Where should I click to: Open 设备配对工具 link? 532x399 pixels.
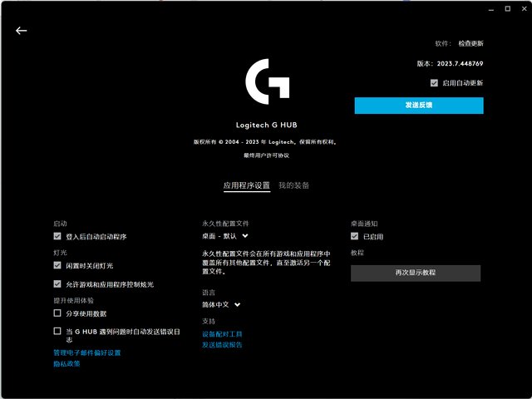[222, 334]
